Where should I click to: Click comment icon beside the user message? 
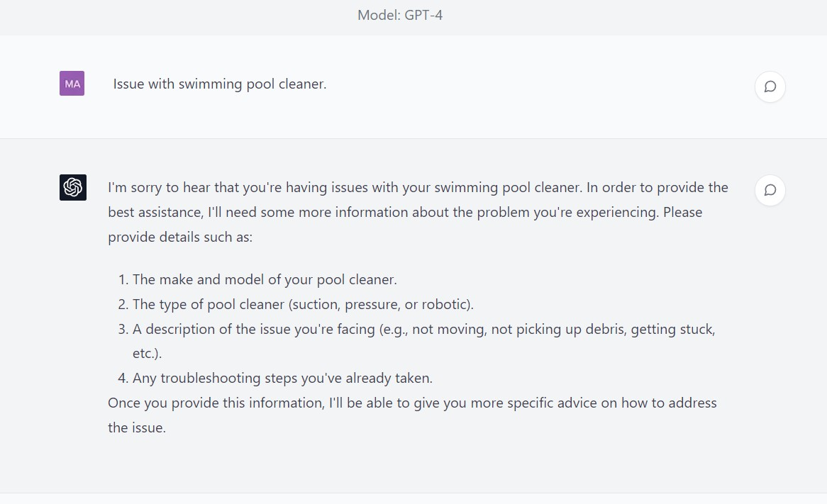pyautogui.click(x=770, y=86)
